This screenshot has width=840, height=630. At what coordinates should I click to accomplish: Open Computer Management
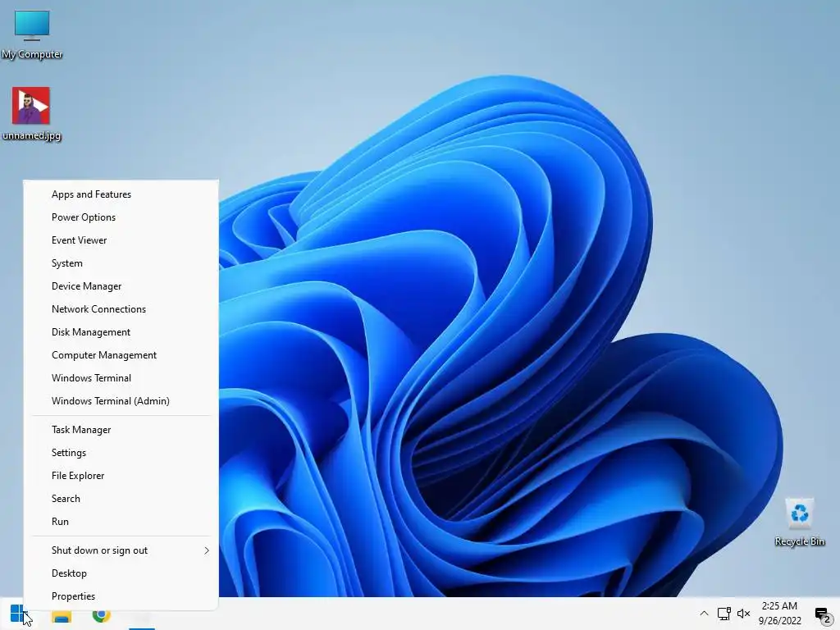[121, 355]
